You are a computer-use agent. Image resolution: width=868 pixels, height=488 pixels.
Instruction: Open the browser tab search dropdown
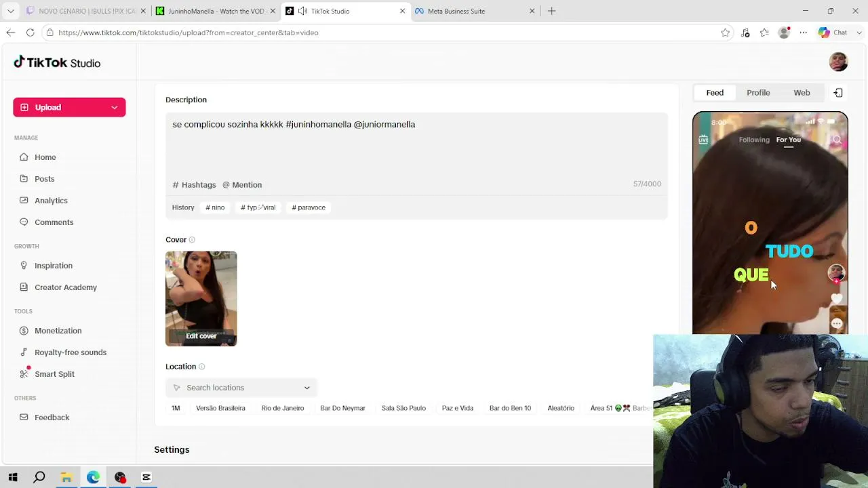pyautogui.click(x=10, y=11)
